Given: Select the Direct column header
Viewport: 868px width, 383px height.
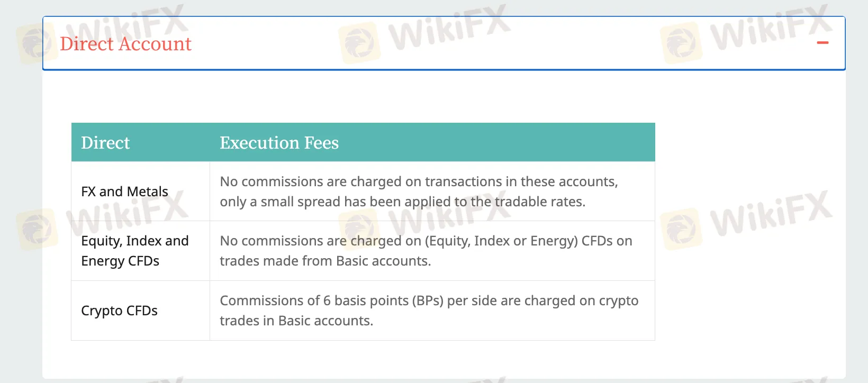Looking at the screenshot, I should pos(105,143).
